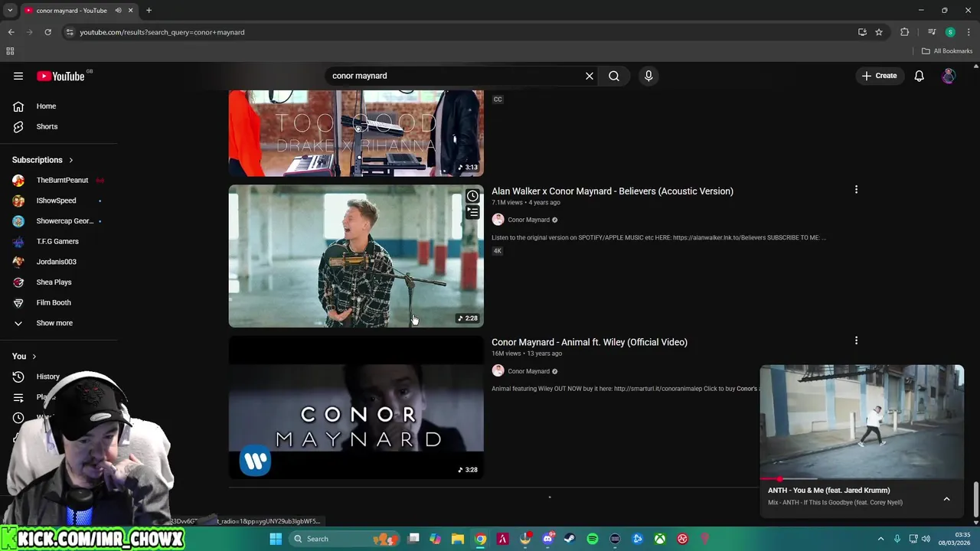The image size is (980, 551).
Task: Expand the Subscriptions section
Action: click(43, 160)
